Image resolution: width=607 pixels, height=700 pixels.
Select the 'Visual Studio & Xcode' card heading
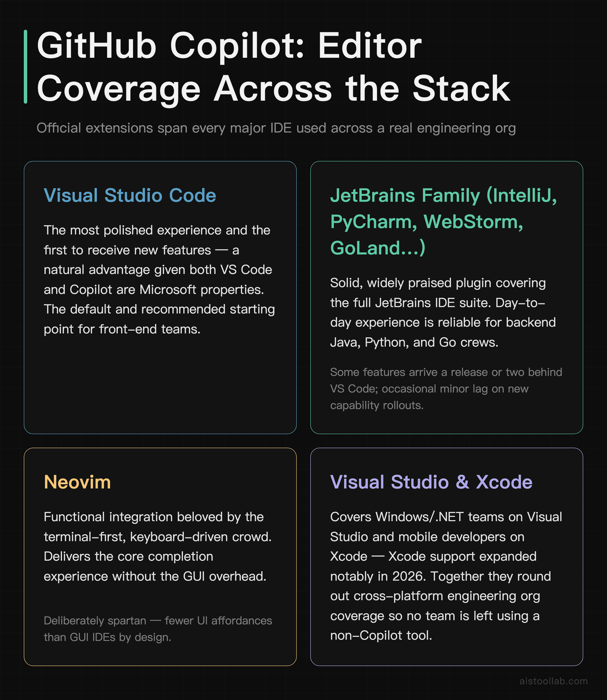click(x=431, y=482)
